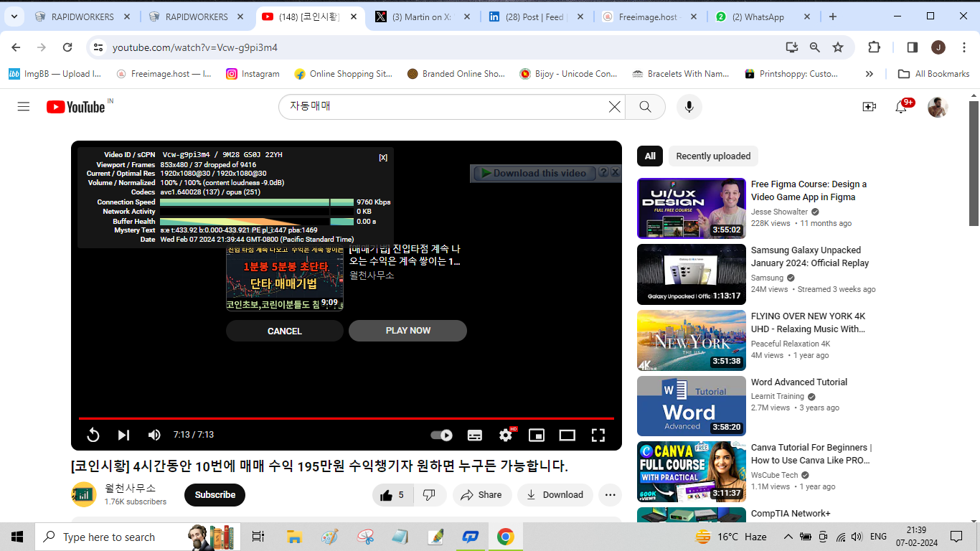
Task: Switch the player to miniplayer
Action: [537, 435]
